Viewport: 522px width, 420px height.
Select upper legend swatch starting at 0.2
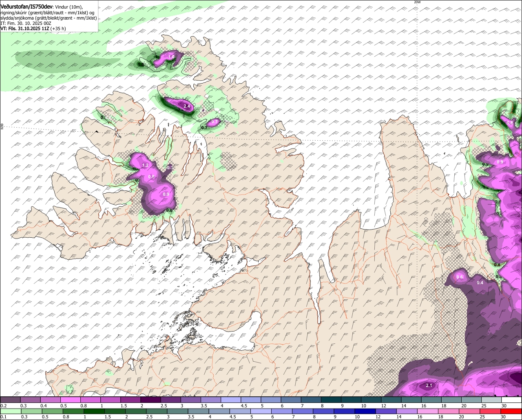[x=10, y=400]
